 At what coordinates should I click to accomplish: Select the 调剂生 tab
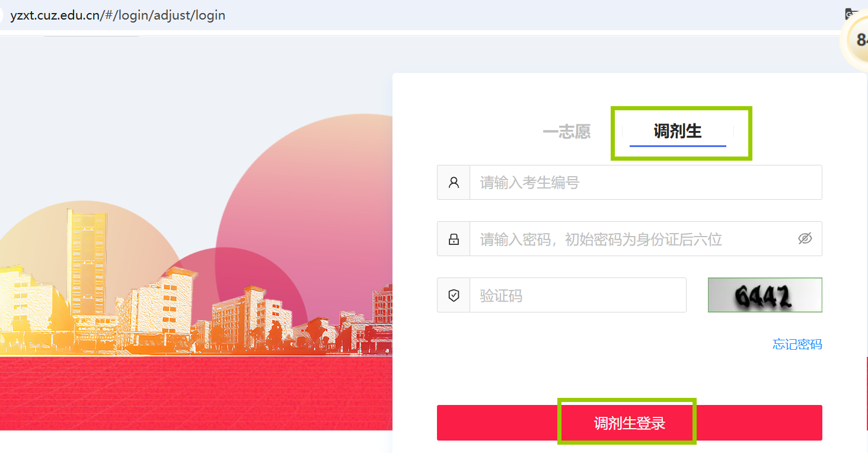678,131
